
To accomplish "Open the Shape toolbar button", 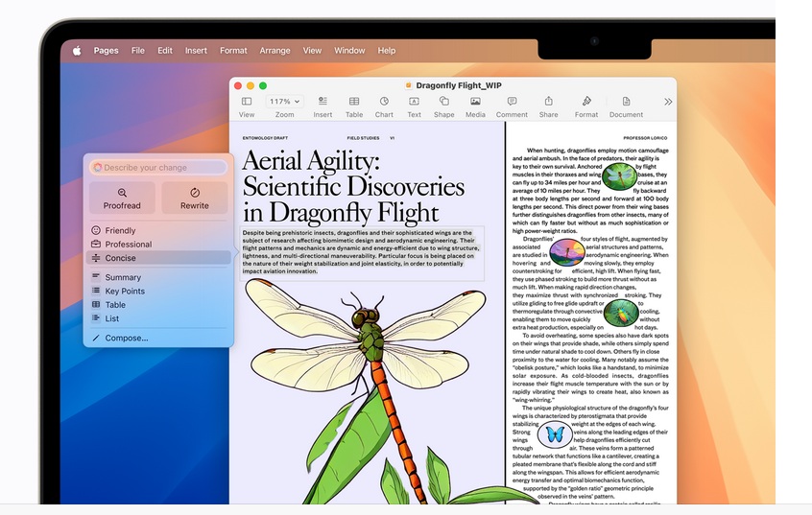I will pos(443,101).
